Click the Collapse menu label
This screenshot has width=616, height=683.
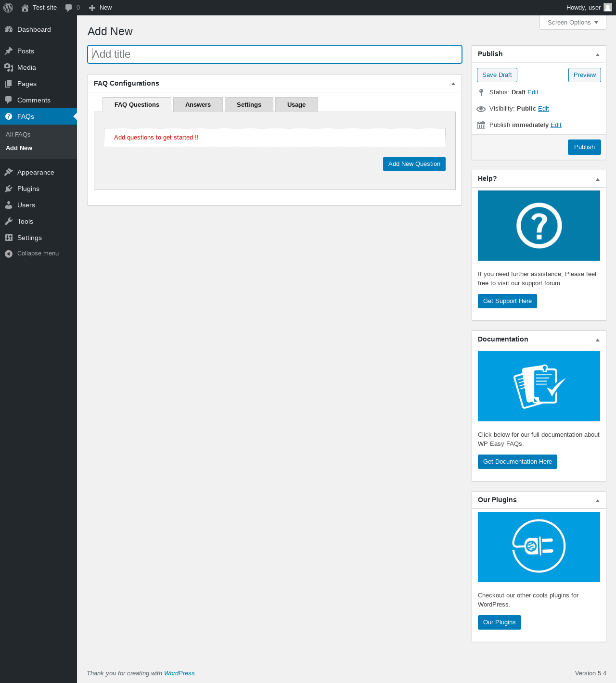(x=38, y=253)
